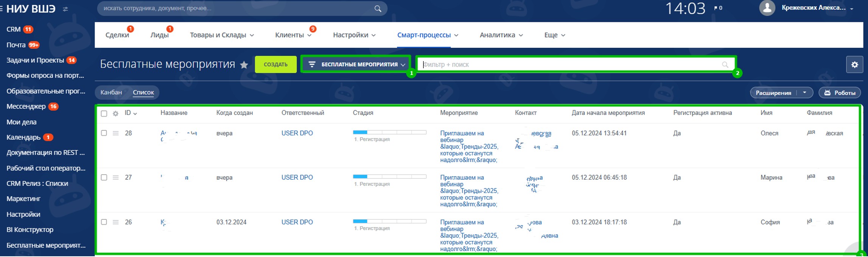The height and width of the screenshot is (257, 868).
Task: Click the search magnifier icon in top bar
Action: coord(378,9)
